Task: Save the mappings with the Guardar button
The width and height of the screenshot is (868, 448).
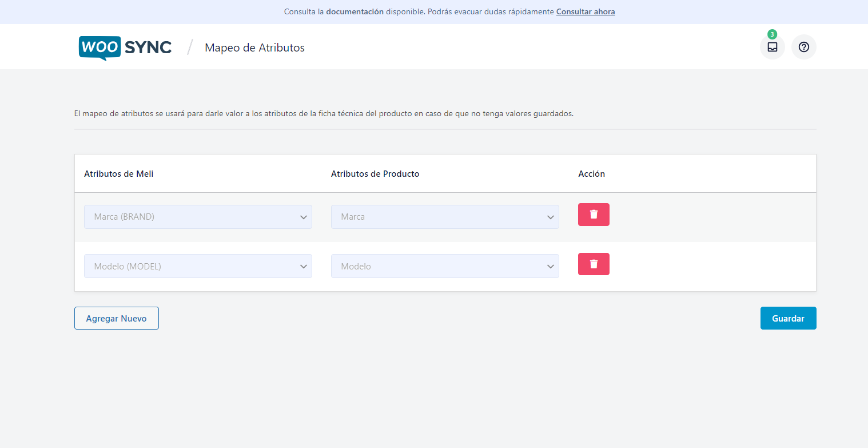Action: click(x=788, y=319)
